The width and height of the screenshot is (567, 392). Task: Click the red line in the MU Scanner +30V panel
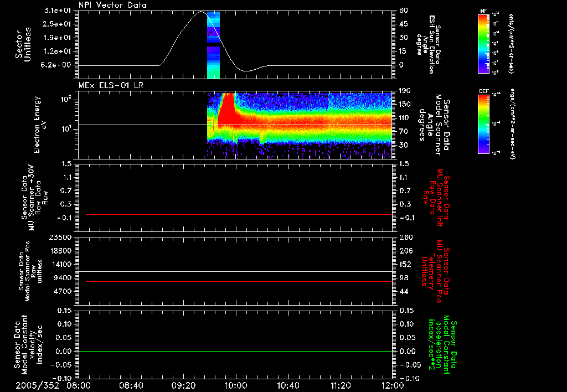click(x=239, y=214)
